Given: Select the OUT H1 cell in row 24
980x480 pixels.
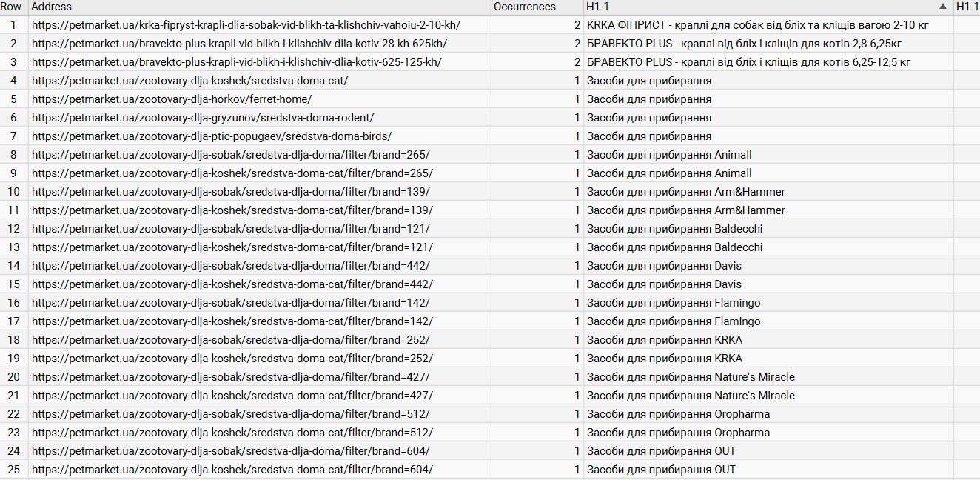Looking at the screenshot, I should (768, 450).
